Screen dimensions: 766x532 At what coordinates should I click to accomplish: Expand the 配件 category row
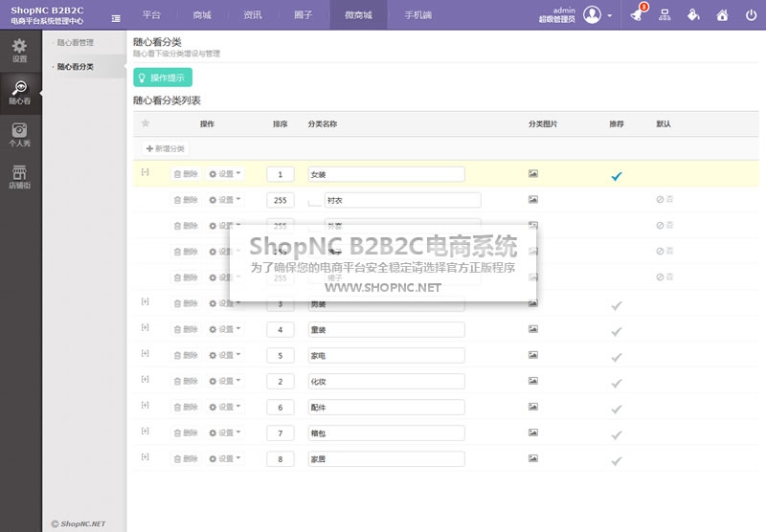pos(146,405)
